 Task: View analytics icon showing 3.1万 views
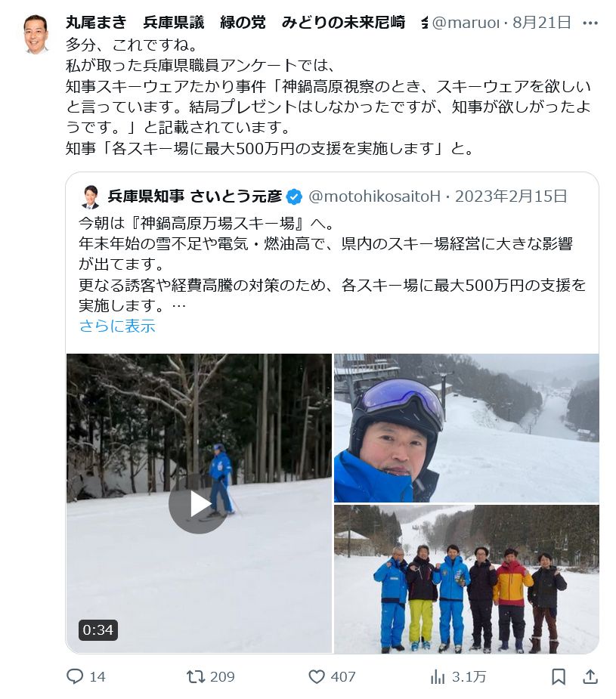click(438, 676)
